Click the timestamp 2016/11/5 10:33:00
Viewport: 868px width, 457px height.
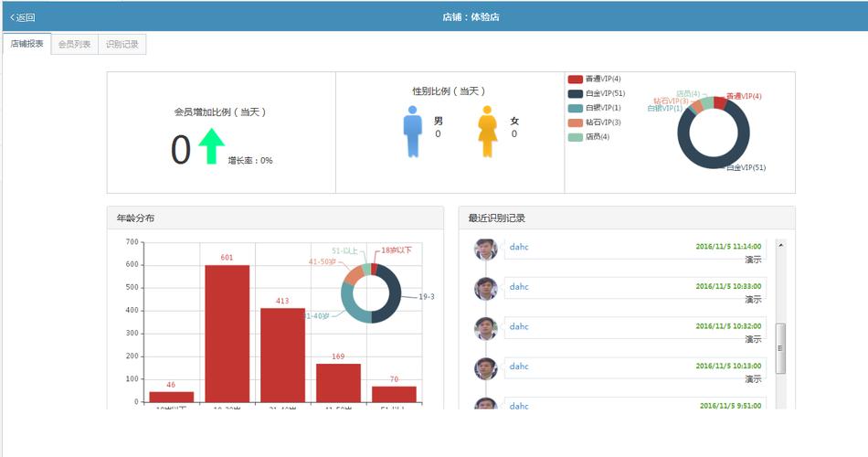tap(728, 286)
